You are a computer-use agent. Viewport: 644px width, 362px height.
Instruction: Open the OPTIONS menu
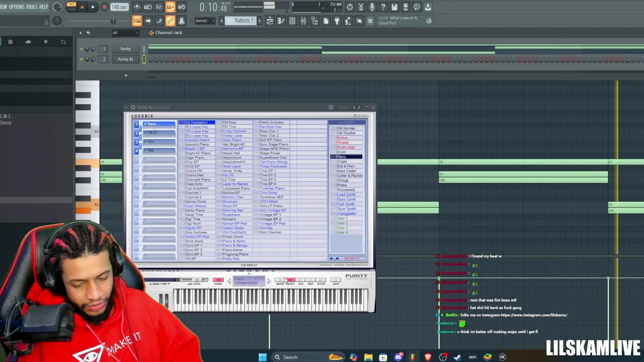tap(16, 7)
